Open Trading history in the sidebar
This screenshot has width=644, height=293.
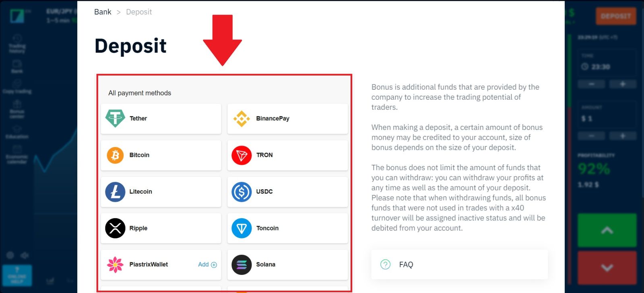(x=17, y=44)
